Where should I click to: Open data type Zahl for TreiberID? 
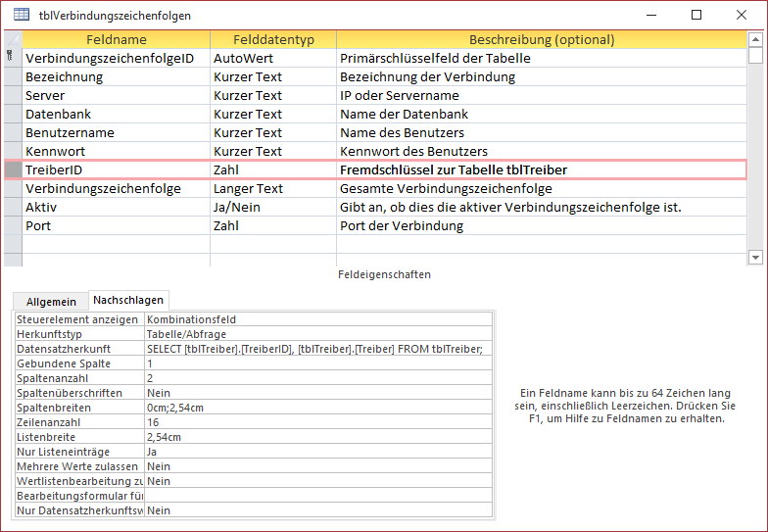[273, 169]
